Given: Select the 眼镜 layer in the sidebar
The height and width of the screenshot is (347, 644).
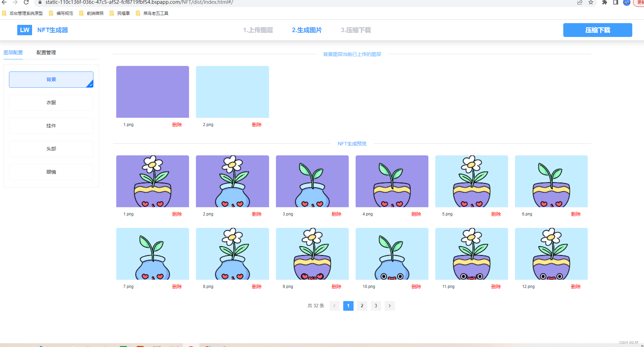Looking at the screenshot, I should point(51,172).
